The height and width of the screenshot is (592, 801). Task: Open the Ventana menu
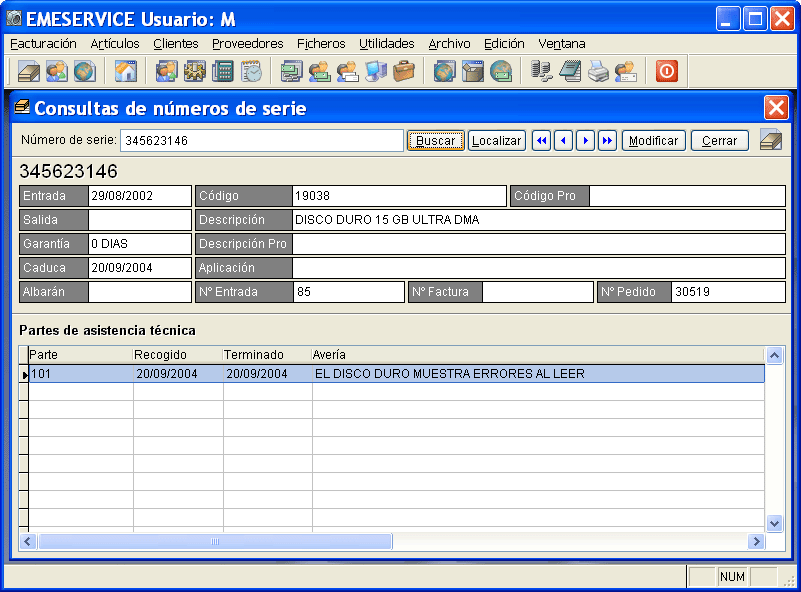pyautogui.click(x=562, y=44)
